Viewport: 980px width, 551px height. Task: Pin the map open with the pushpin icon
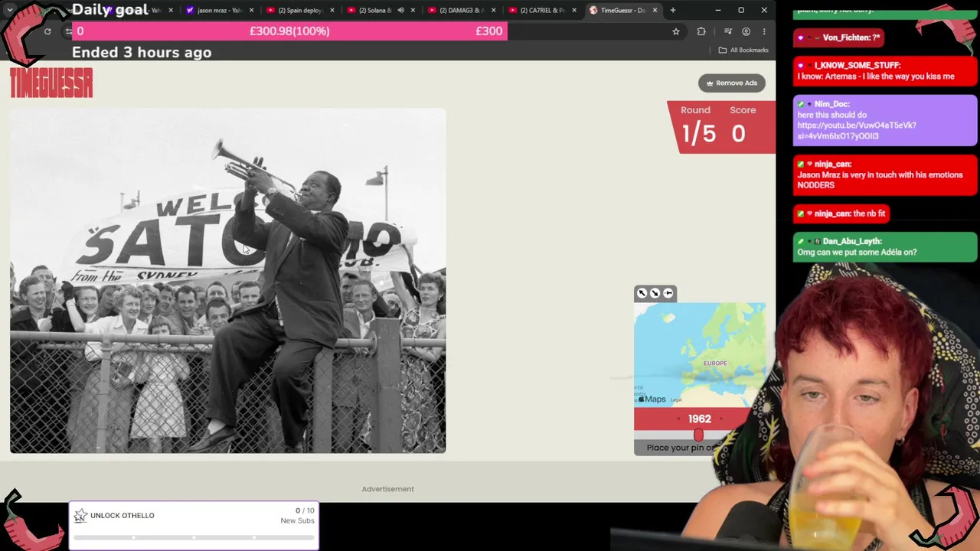click(668, 293)
